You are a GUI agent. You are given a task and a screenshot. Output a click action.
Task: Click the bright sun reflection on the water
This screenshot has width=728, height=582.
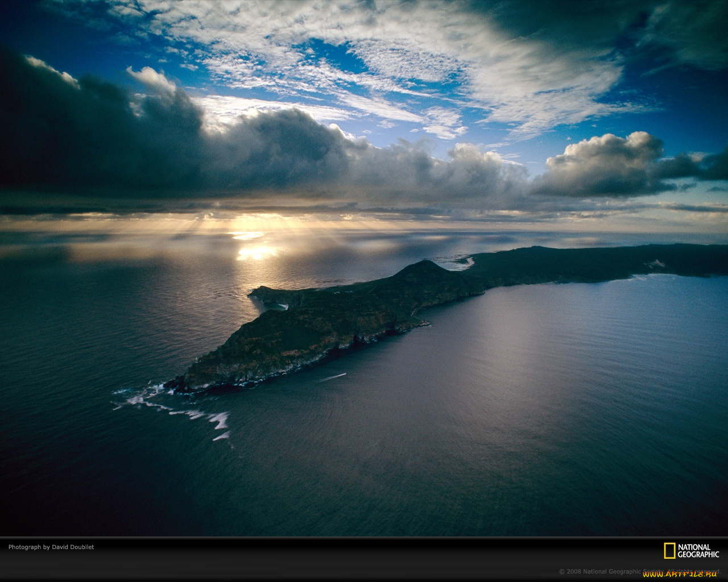256,252
